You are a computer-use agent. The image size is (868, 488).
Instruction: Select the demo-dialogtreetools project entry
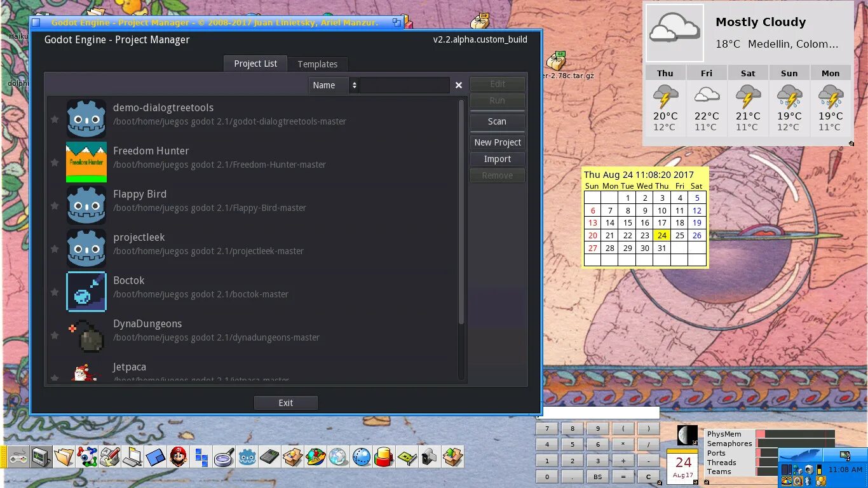point(252,119)
